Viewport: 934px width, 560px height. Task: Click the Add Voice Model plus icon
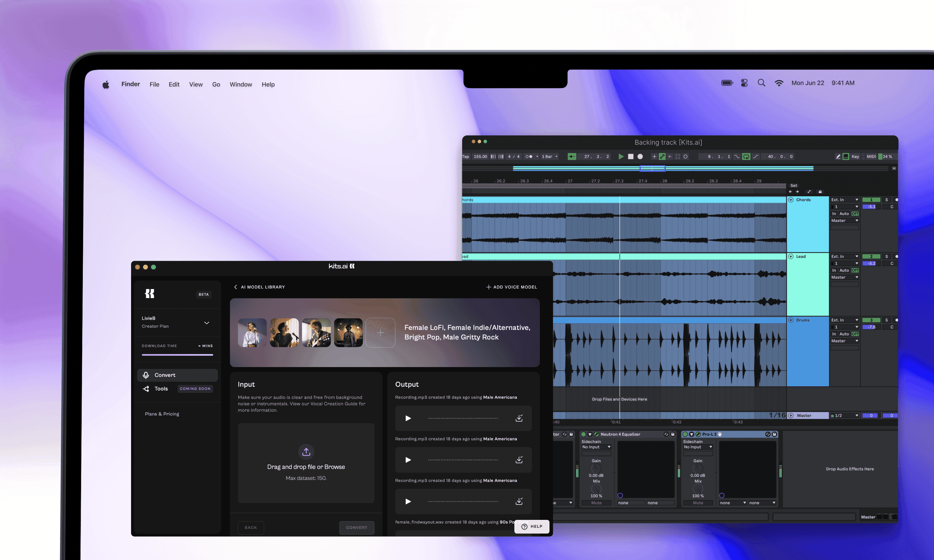click(488, 287)
